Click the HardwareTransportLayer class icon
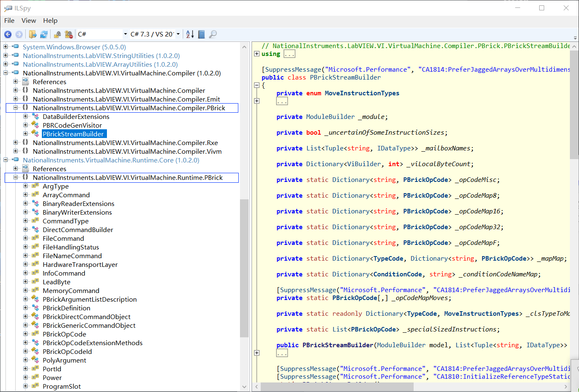 point(35,264)
